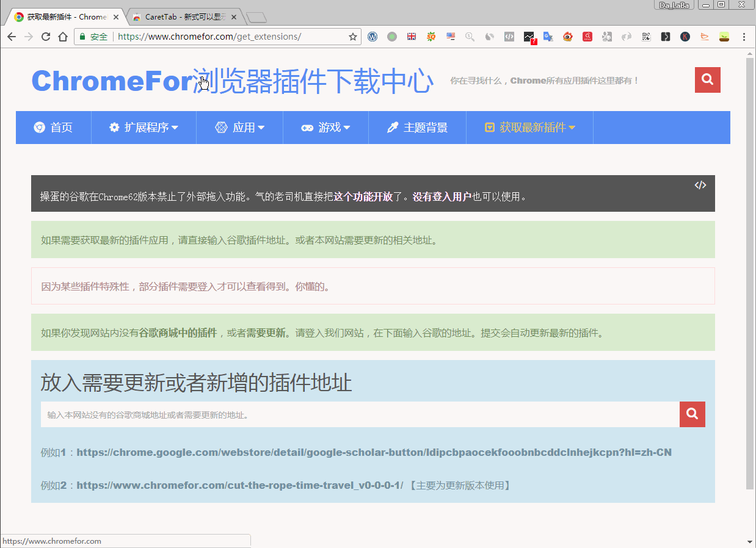Screen dimensions: 756x548
Task: View site security info padlock
Action: tap(82, 37)
